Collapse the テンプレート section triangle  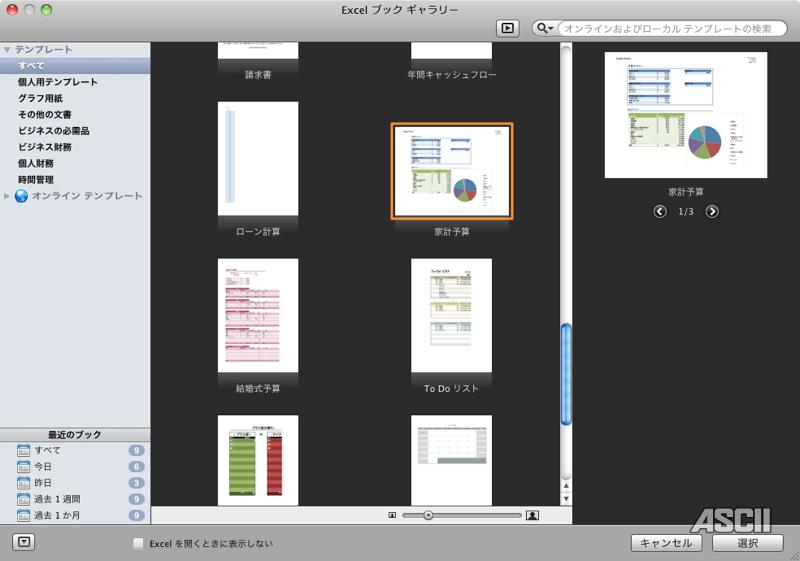tap(7, 49)
